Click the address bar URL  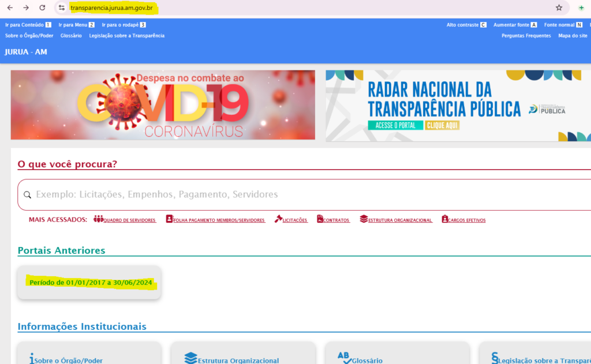coord(111,8)
